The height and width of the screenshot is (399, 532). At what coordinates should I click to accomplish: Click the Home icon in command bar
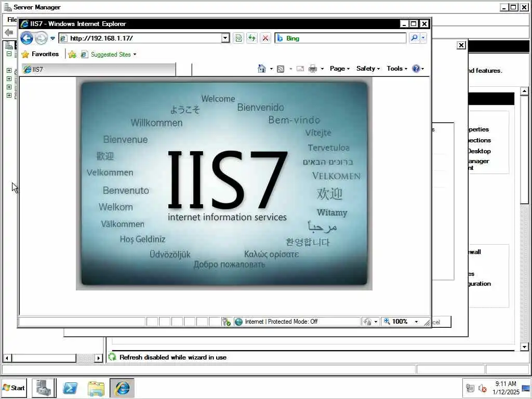coord(262,69)
